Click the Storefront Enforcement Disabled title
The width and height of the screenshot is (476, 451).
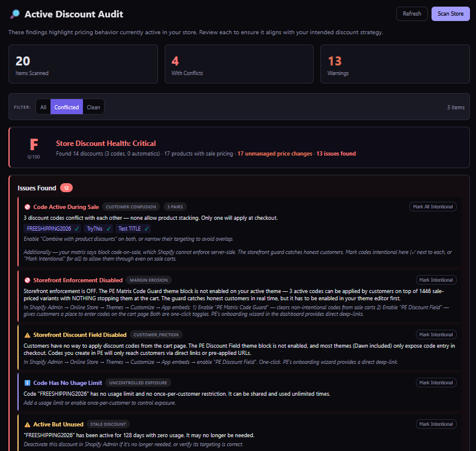(x=78, y=280)
